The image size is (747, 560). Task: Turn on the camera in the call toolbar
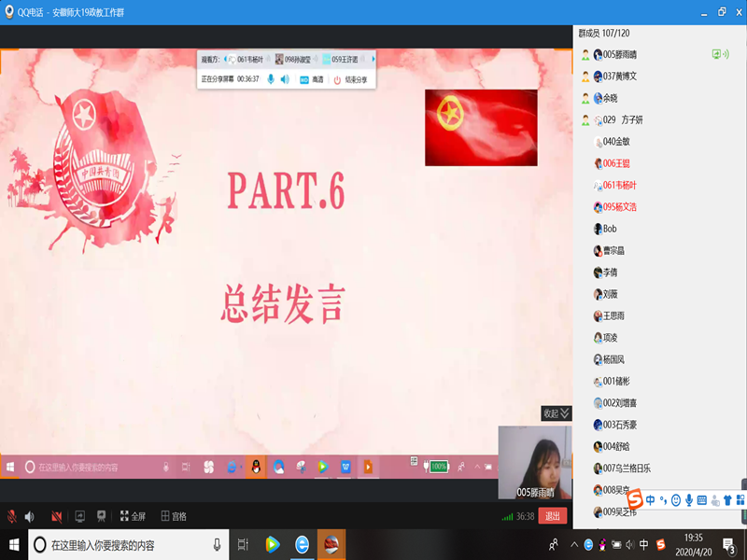point(56,516)
